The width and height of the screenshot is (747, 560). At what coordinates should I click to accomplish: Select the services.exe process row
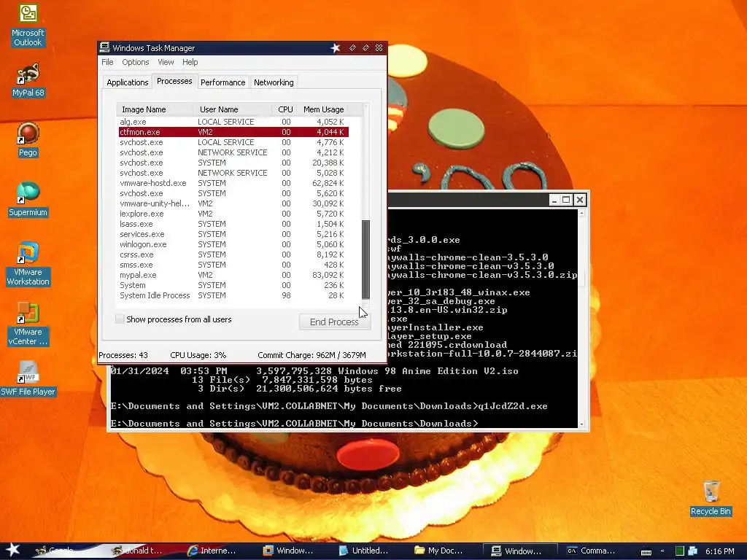click(x=233, y=234)
